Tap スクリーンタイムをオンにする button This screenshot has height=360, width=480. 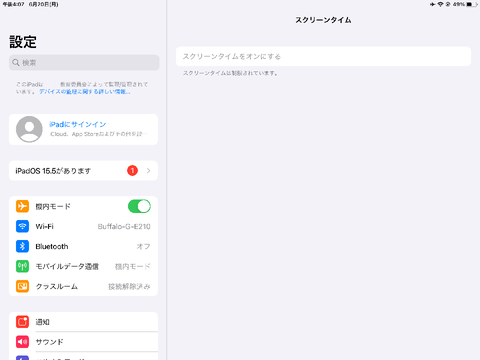click(323, 56)
